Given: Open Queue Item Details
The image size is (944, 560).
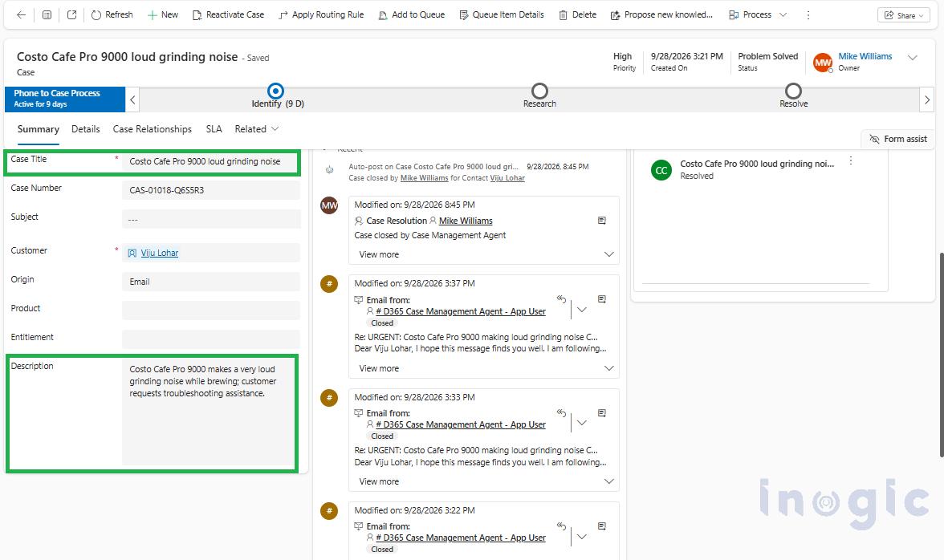Looking at the screenshot, I should point(502,15).
